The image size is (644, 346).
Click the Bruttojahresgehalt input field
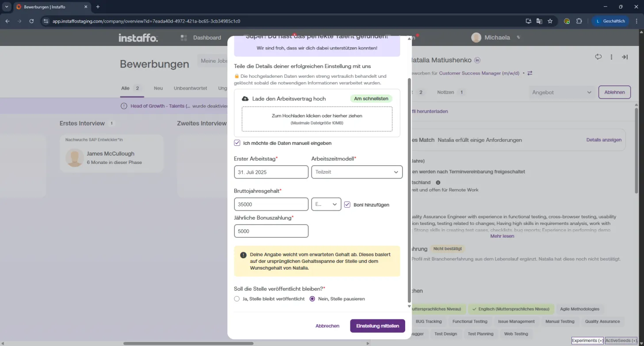pyautogui.click(x=271, y=204)
